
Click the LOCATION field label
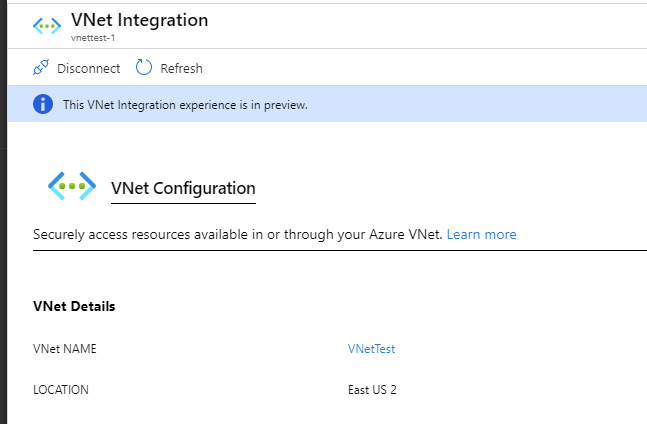(61, 390)
